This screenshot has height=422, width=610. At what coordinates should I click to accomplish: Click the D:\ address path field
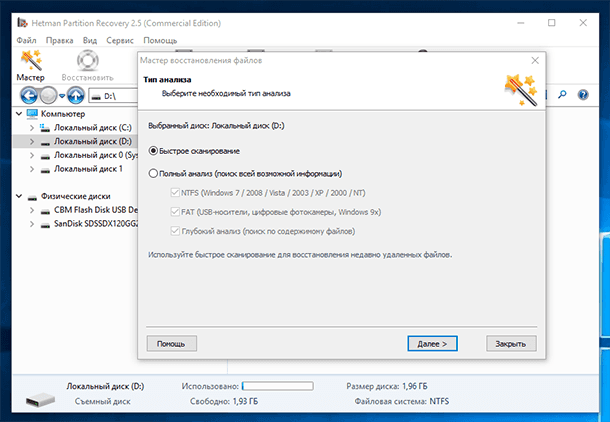114,96
